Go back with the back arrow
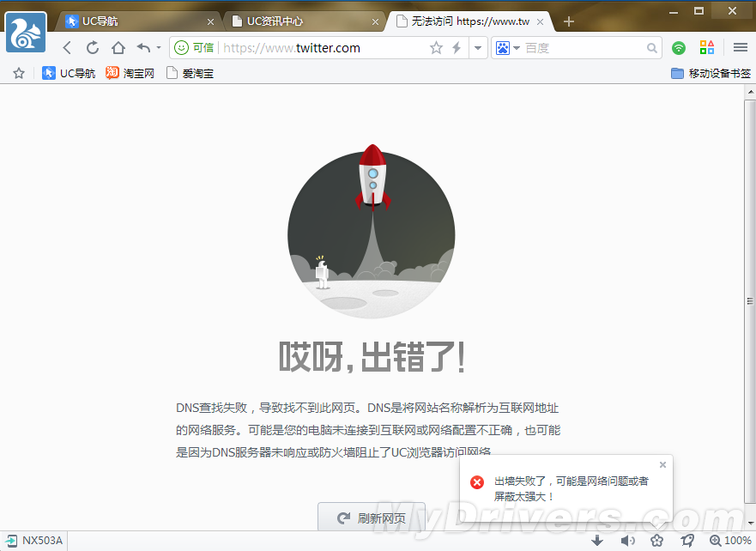The height and width of the screenshot is (551, 756). (x=67, y=48)
